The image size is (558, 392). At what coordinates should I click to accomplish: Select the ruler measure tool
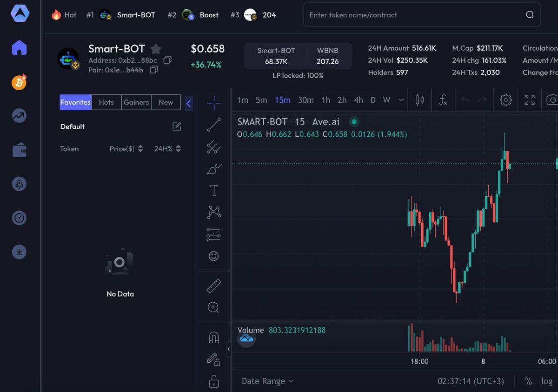pyautogui.click(x=214, y=286)
